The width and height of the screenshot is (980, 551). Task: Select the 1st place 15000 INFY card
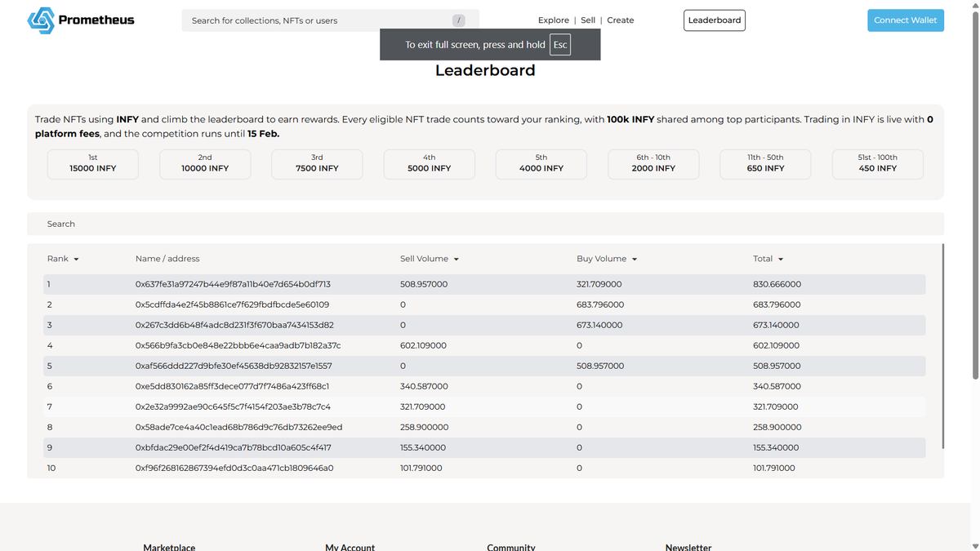pos(93,164)
